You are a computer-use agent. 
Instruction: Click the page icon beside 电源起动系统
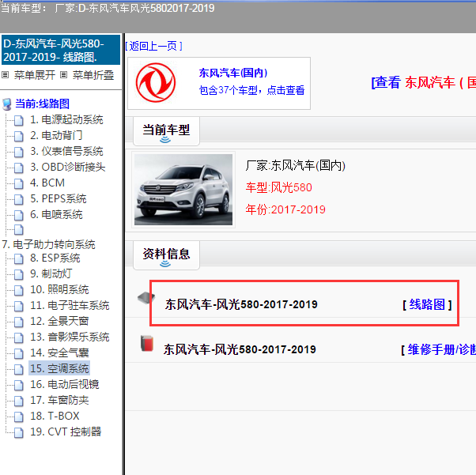[18, 120]
